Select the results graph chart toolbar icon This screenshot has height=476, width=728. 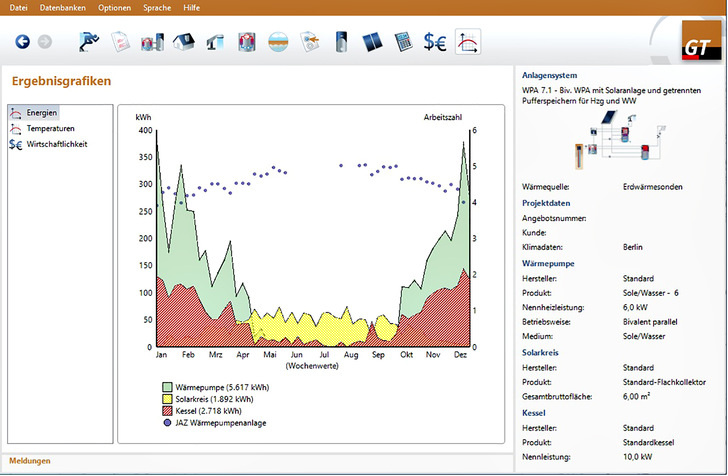467,42
